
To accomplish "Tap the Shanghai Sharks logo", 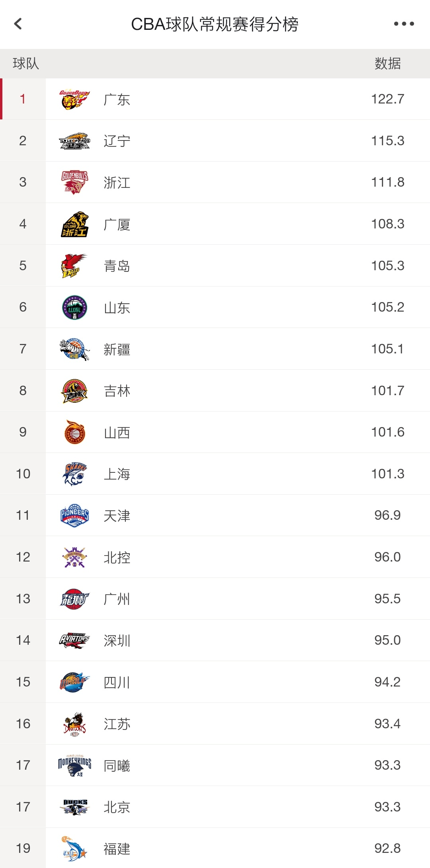I will [74, 474].
